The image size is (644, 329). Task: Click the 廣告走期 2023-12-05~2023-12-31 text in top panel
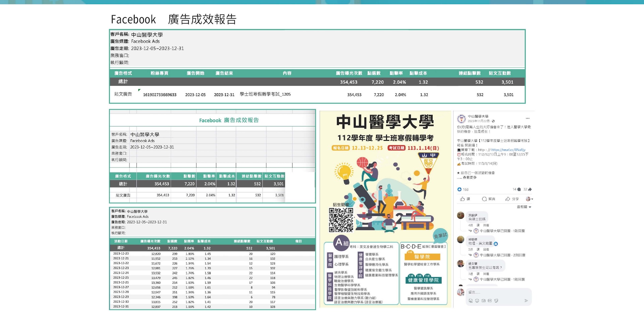click(x=147, y=48)
